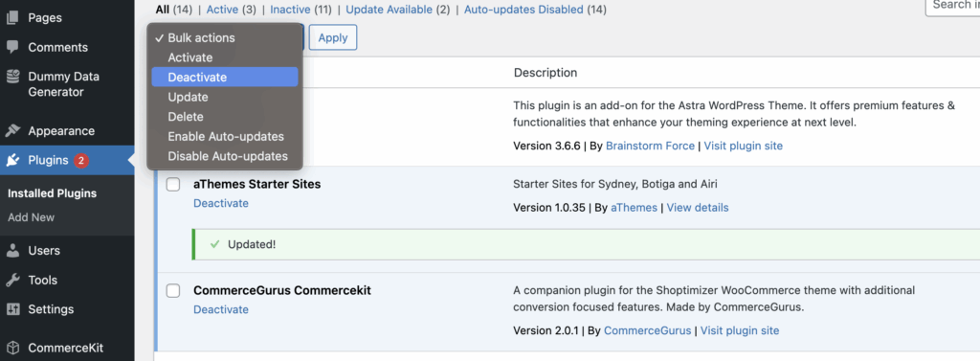
Task: Click the Version 3.6.6 text
Action: (x=546, y=146)
